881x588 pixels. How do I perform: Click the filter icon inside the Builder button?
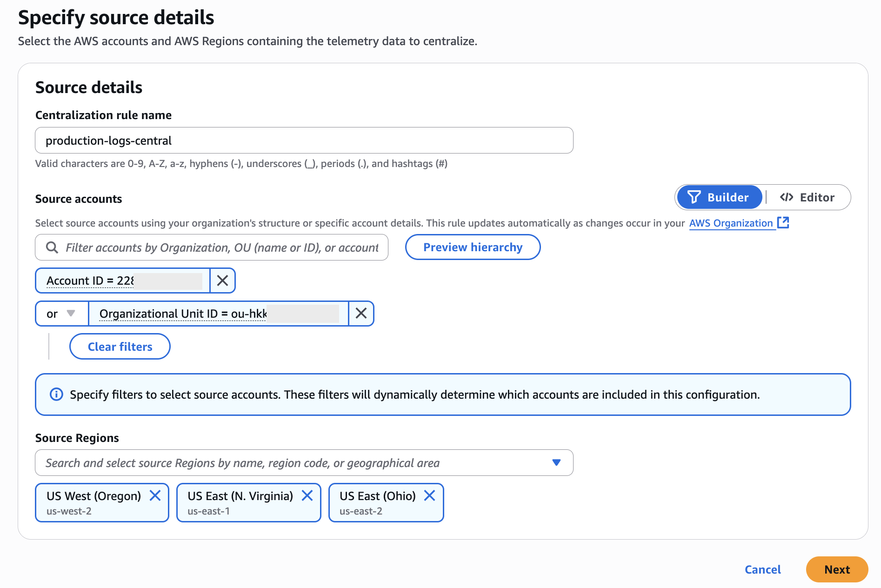[x=694, y=197]
